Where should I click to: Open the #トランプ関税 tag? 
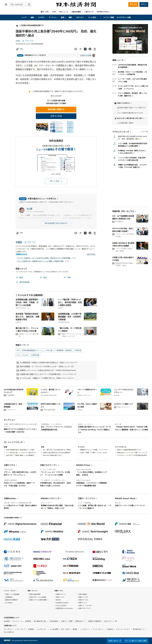pyautogui.click(x=109, y=17)
